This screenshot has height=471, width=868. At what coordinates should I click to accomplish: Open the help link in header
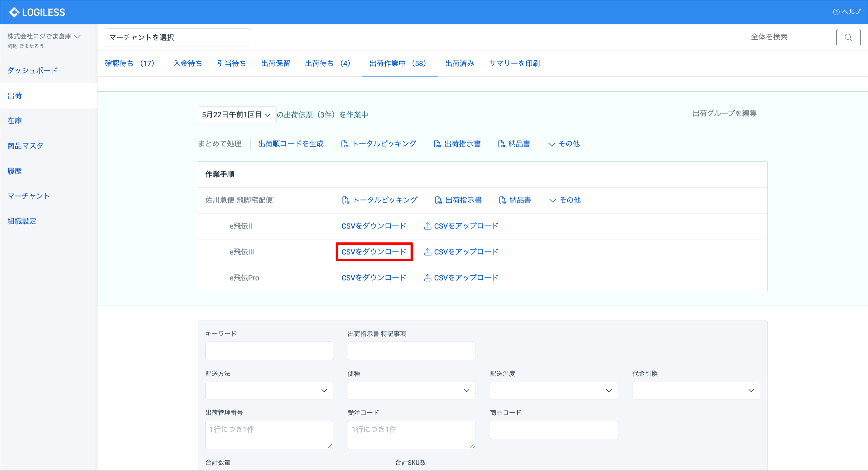(847, 12)
